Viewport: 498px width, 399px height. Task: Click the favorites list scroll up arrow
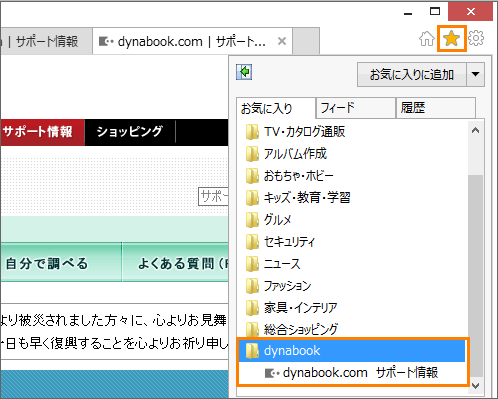point(475,130)
